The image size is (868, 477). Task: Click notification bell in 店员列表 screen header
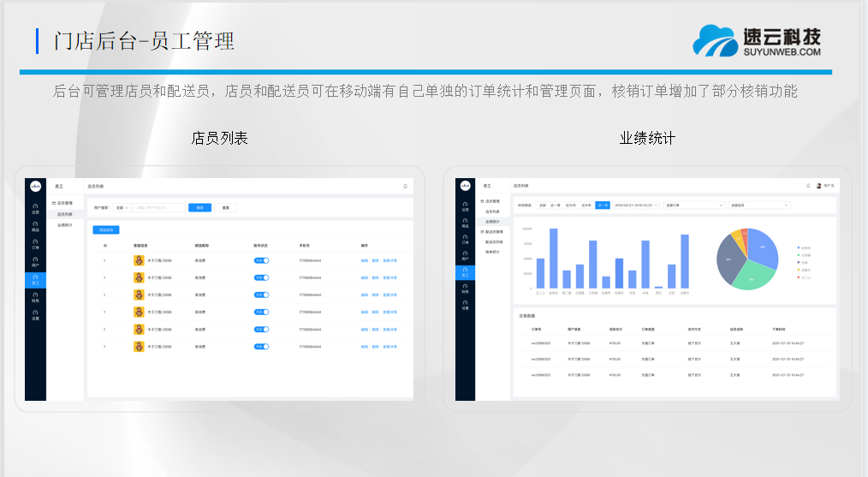pos(405,185)
